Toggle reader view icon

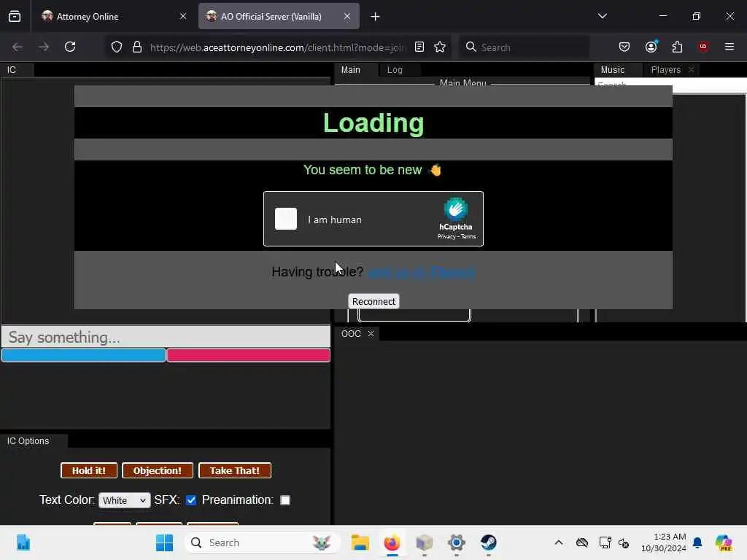point(419,47)
